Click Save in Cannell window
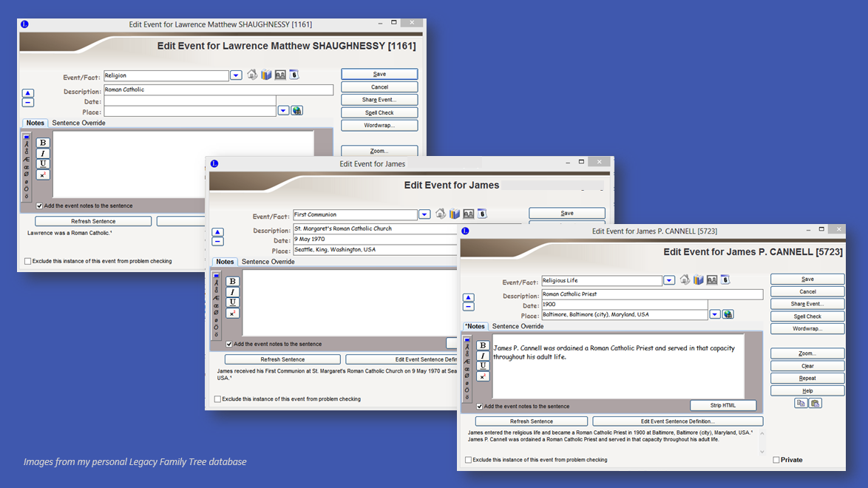Viewport: 868px width, 488px height. click(807, 279)
